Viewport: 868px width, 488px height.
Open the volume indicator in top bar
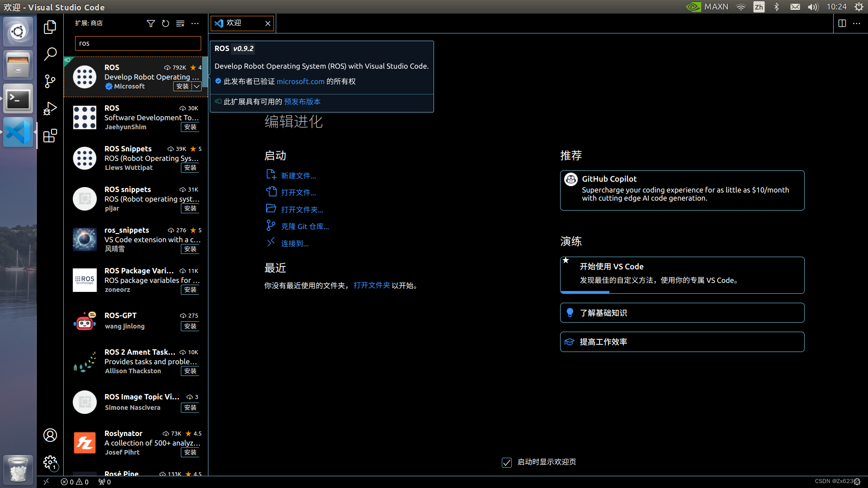click(x=813, y=7)
